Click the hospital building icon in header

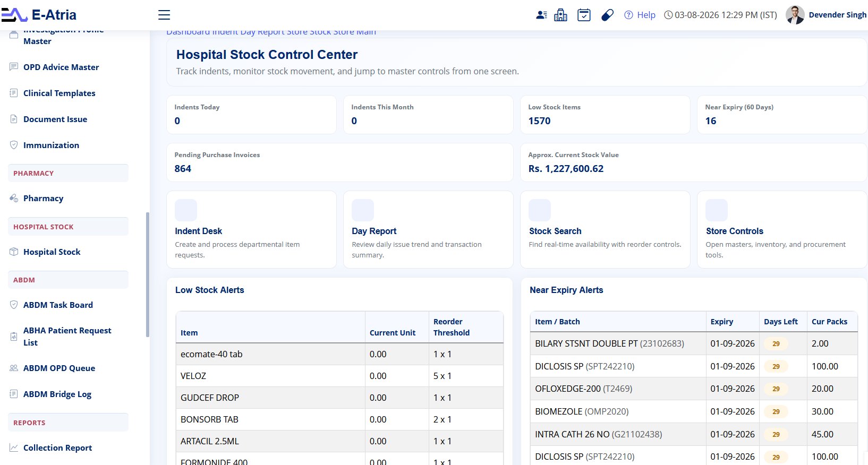(560, 15)
